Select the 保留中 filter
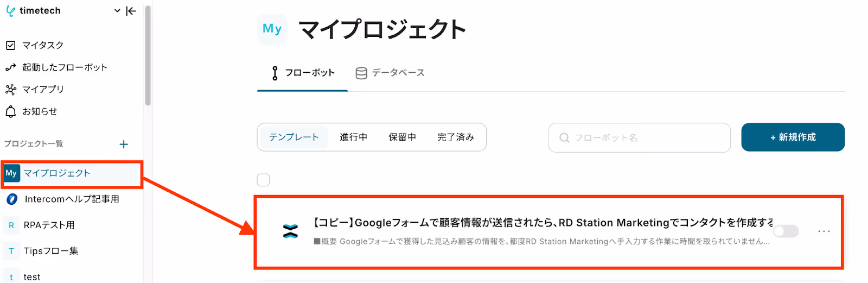The width and height of the screenshot is (868, 283). coord(403,137)
